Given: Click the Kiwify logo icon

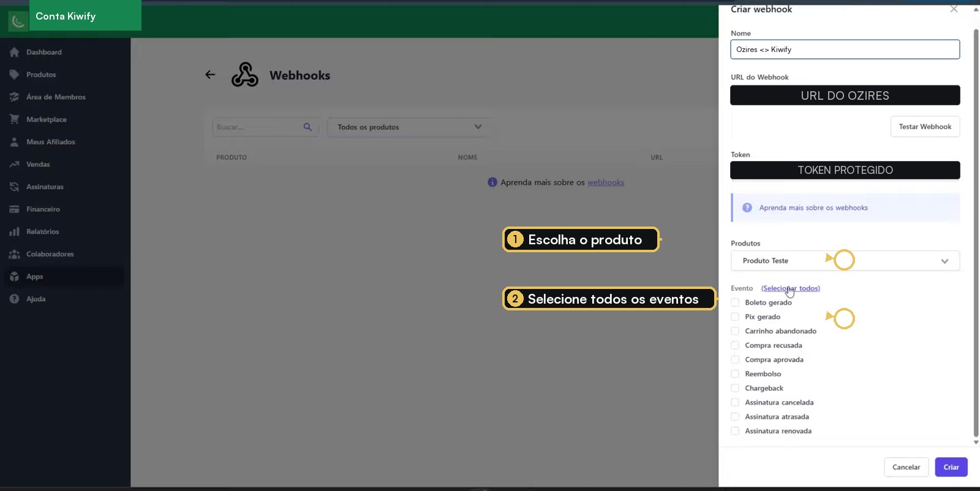Looking at the screenshot, I should click(18, 22).
